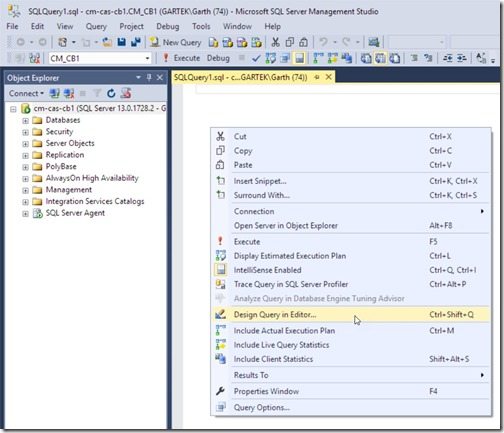Open the Connect dropdown in Object Explorer
Screen dimensions: 504x433
(26, 94)
